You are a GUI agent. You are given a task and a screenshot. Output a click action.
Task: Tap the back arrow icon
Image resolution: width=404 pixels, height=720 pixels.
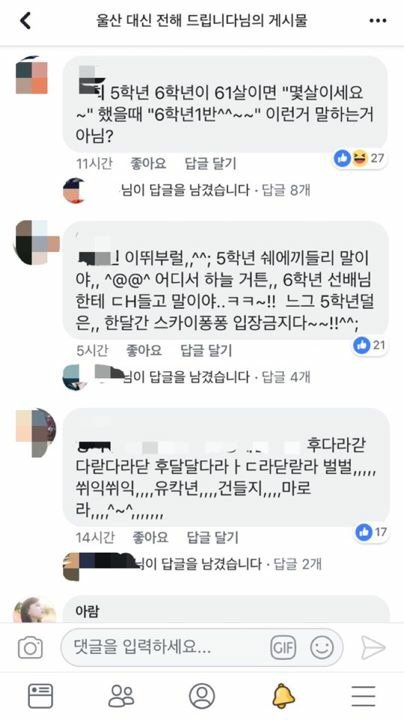25,21
